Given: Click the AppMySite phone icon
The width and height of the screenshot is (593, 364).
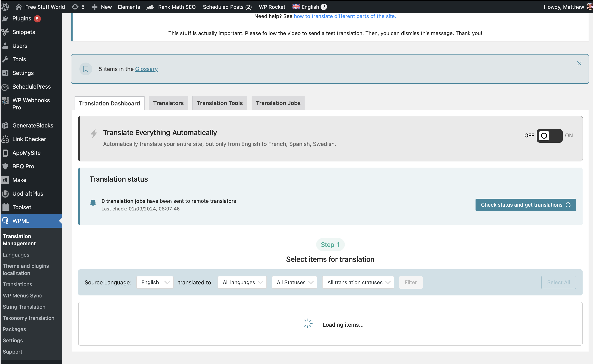Looking at the screenshot, I should tap(5, 153).
